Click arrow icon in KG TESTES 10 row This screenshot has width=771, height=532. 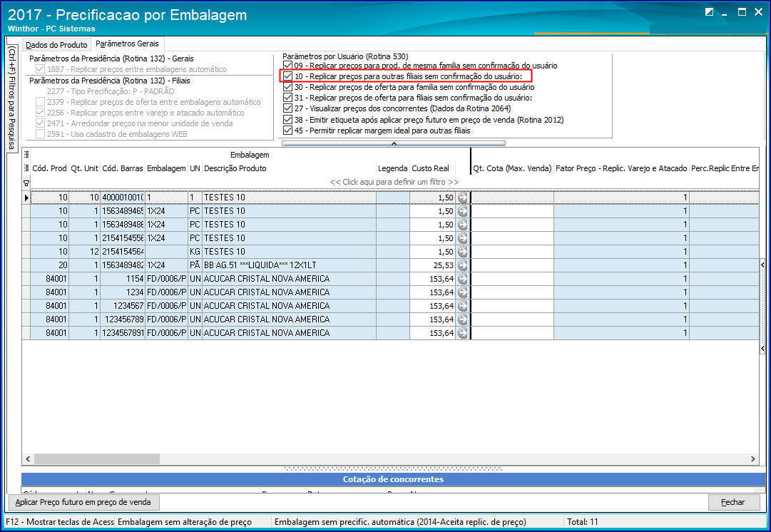coord(463,252)
